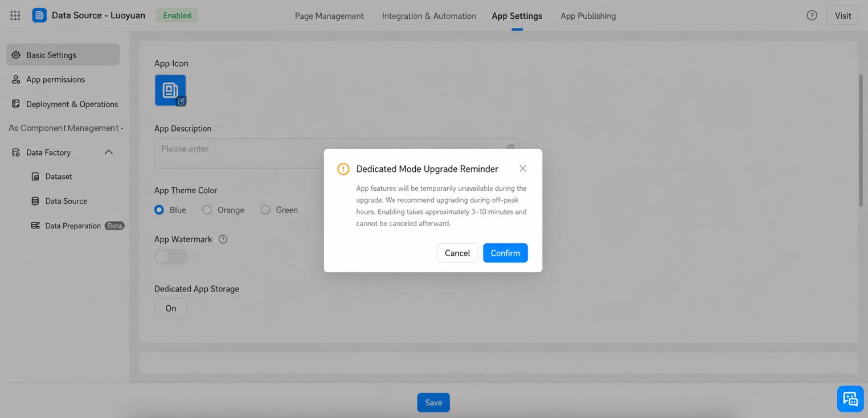This screenshot has height=418, width=868.
Task: Open the chat support widget icon
Action: [850, 398]
